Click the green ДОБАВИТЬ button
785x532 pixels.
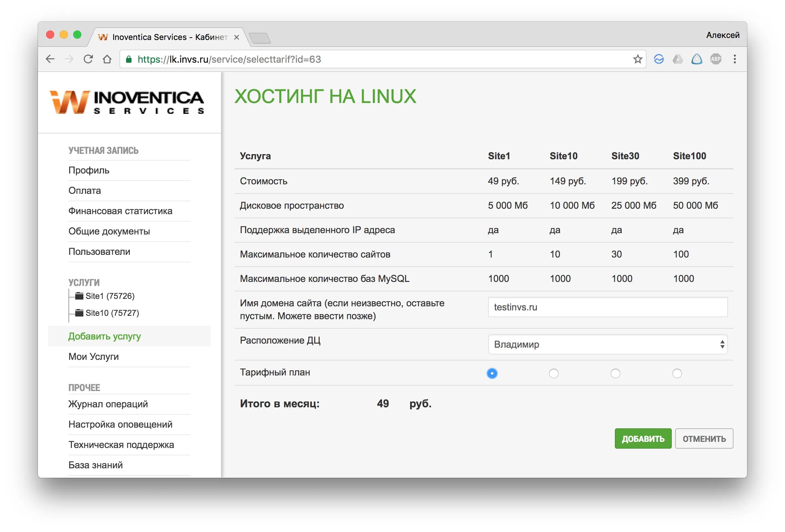(x=643, y=439)
